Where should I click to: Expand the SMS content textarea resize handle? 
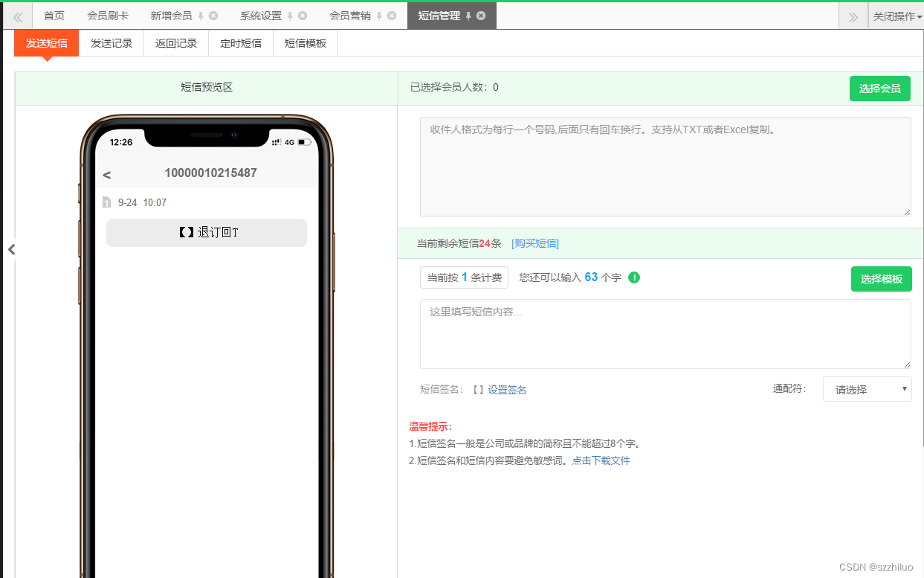pyautogui.click(x=908, y=364)
